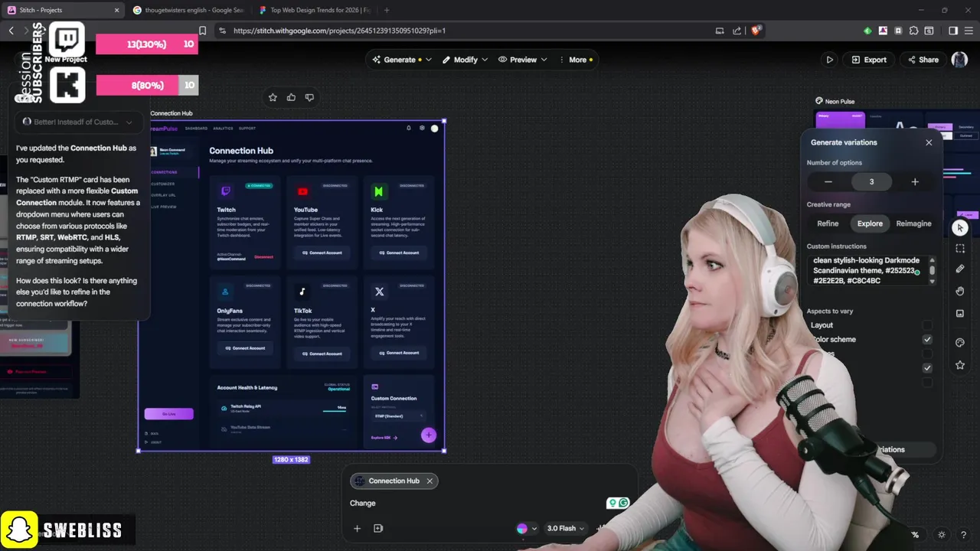The width and height of the screenshot is (980, 551).
Task: Open the 3.0 Flash model selector
Action: pyautogui.click(x=566, y=528)
